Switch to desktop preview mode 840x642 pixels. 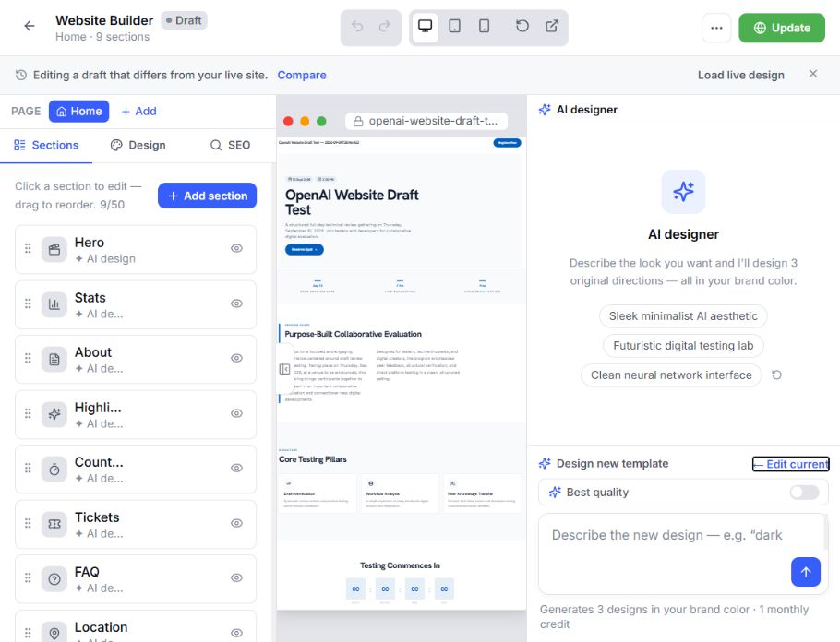tap(425, 26)
